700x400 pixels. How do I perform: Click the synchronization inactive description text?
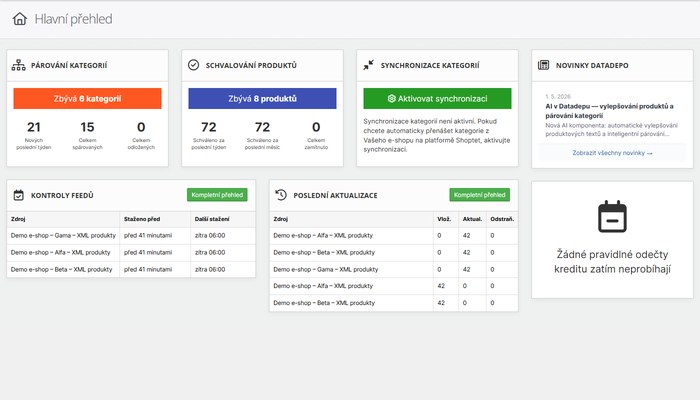437,135
